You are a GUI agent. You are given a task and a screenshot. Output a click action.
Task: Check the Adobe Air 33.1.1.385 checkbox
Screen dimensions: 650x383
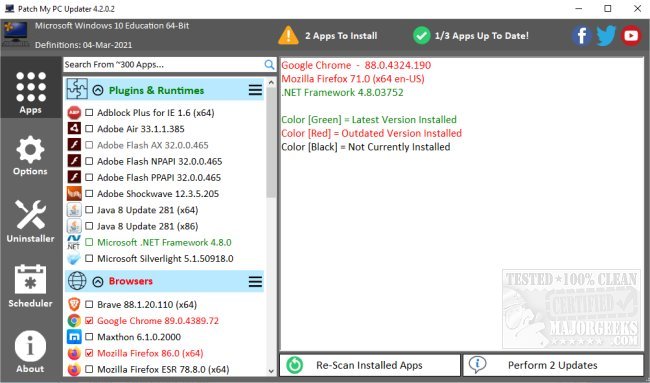coord(89,129)
